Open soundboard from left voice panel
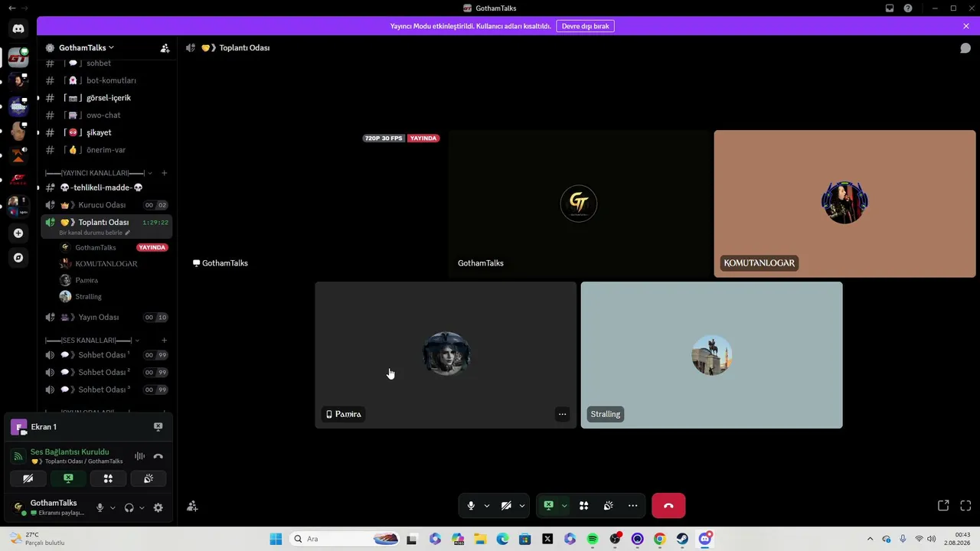980x551 pixels. click(149, 478)
